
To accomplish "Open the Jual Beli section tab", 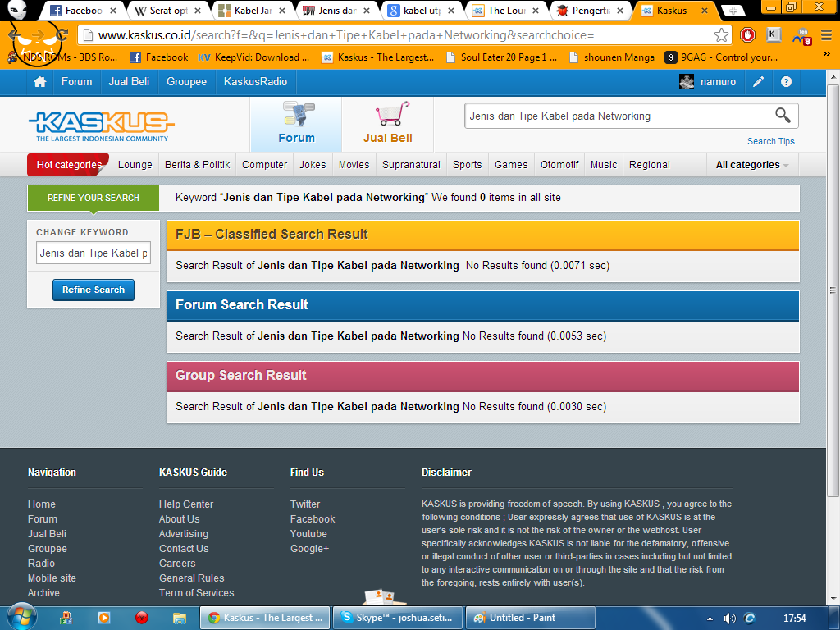I will click(x=388, y=125).
